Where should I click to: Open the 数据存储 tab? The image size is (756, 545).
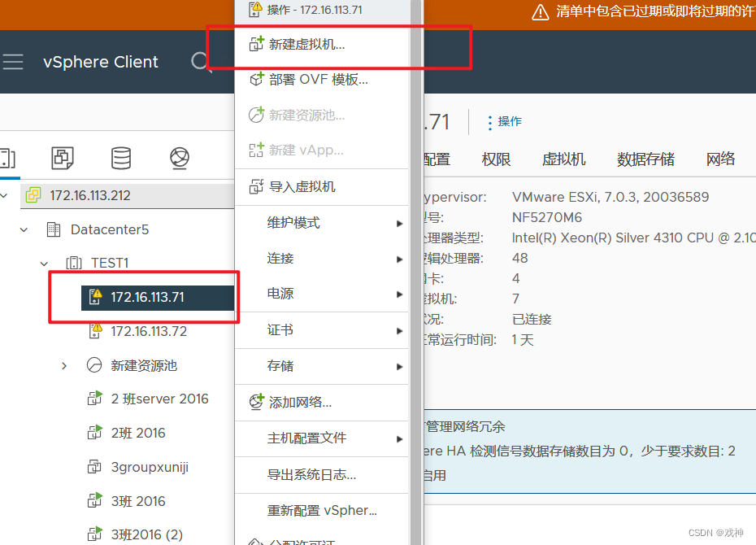[645, 159]
